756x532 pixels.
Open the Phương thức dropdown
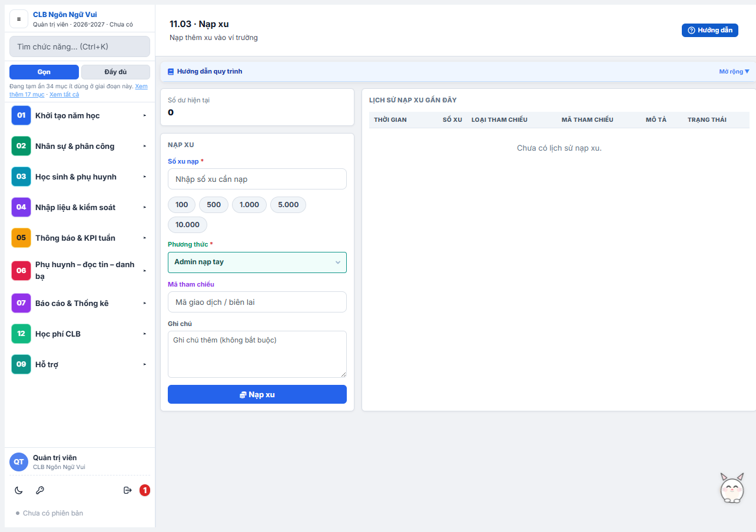tap(257, 262)
